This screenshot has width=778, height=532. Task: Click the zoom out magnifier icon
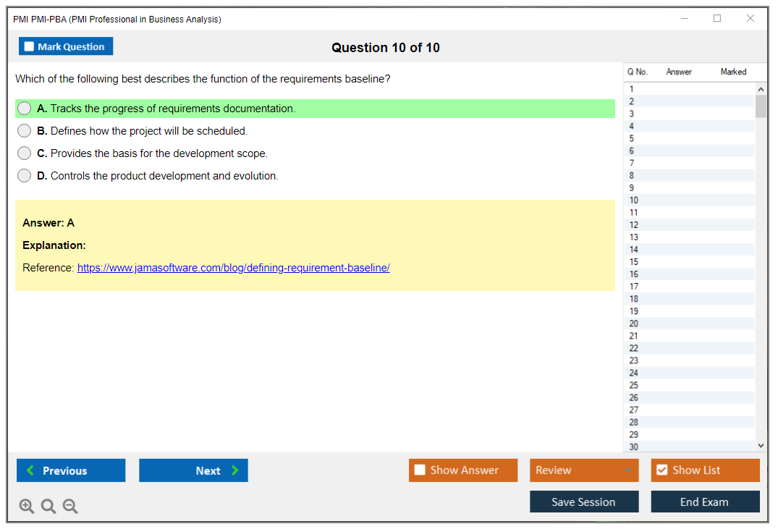point(70,506)
